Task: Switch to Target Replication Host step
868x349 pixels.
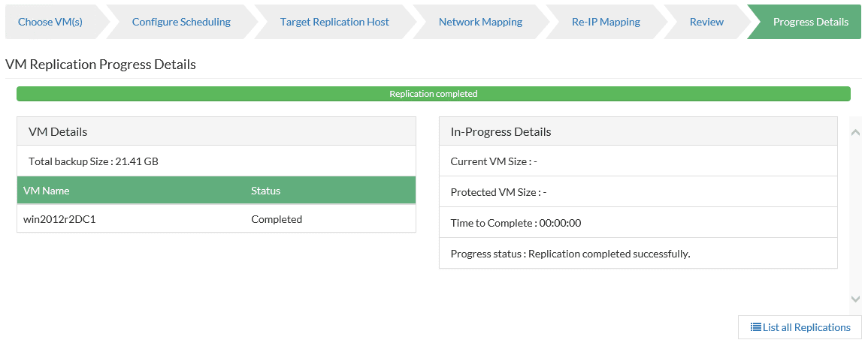Action: (x=334, y=22)
